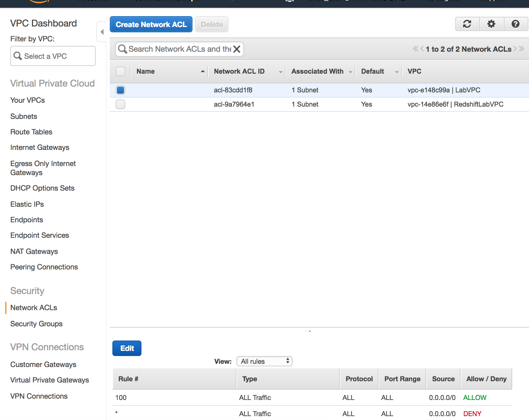Open Virtual Private Gateways page

[x=49, y=380]
